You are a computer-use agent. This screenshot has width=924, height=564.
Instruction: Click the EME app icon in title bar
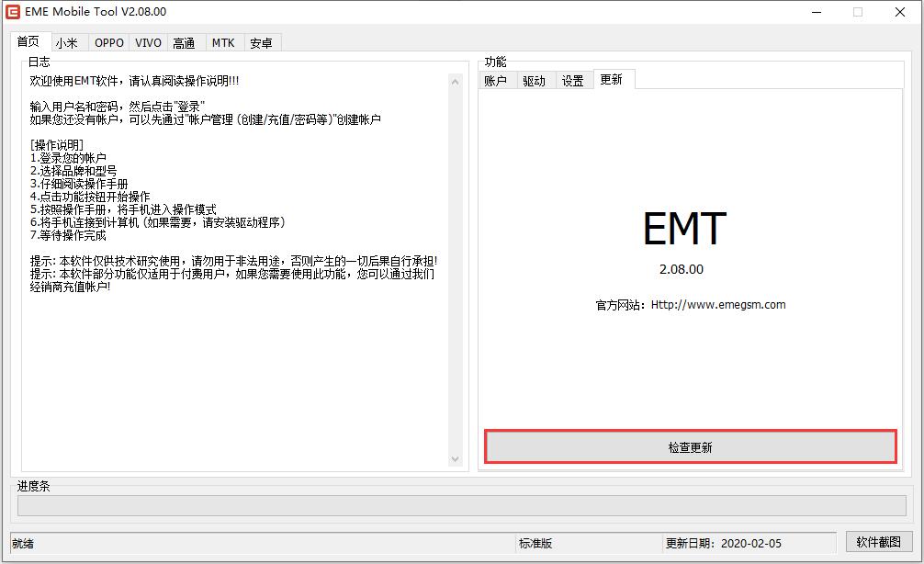(x=12, y=12)
